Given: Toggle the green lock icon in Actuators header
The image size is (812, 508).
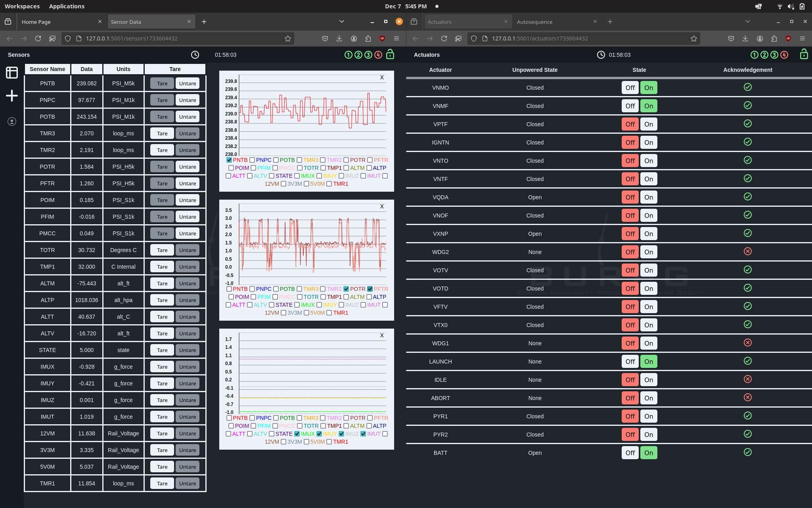Looking at the screenshot, I should (804, 54).
